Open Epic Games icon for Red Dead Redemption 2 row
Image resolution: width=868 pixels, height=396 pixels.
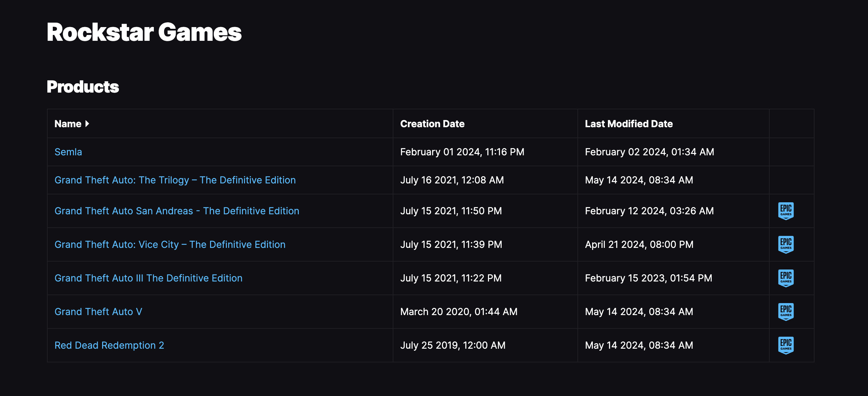786,345
